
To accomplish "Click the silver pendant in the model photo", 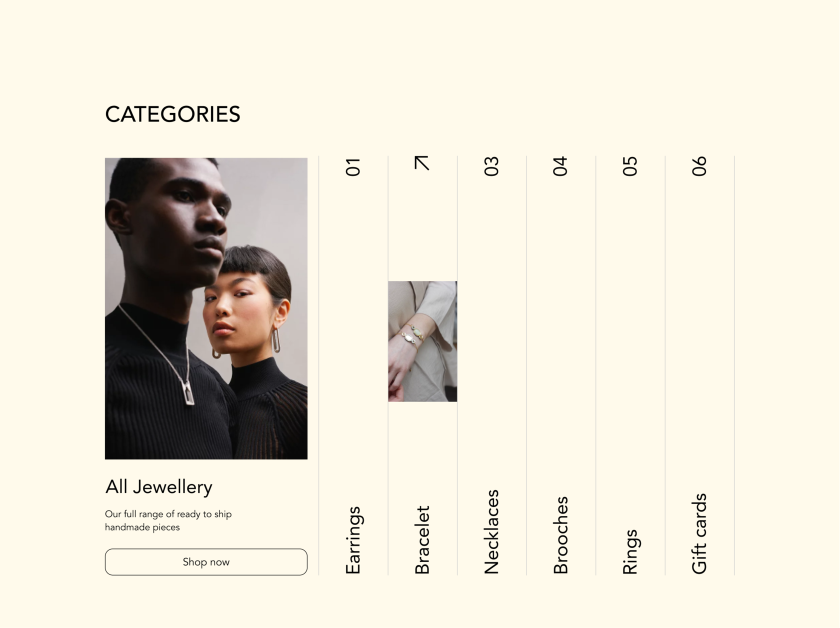I will point(188,392).
